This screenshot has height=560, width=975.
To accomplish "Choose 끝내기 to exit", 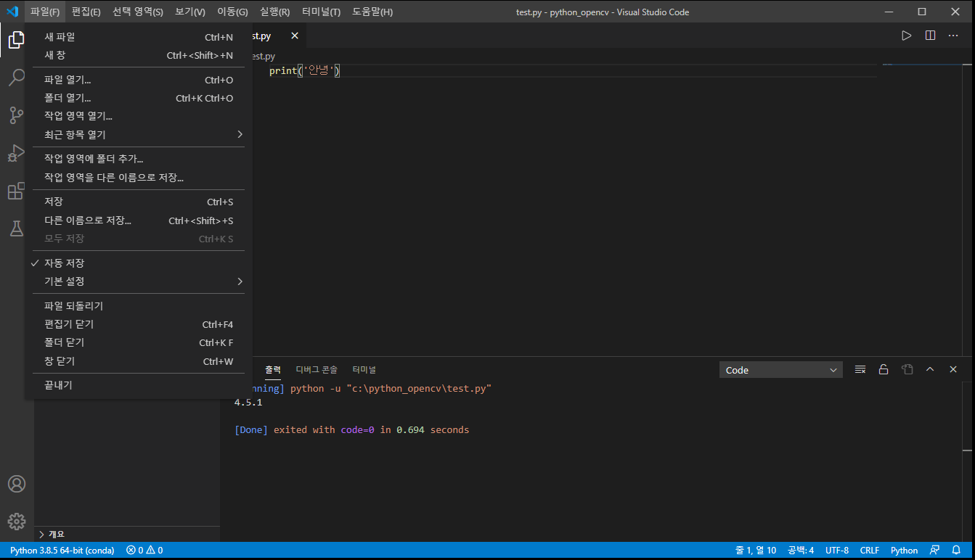I will (138, 385).
